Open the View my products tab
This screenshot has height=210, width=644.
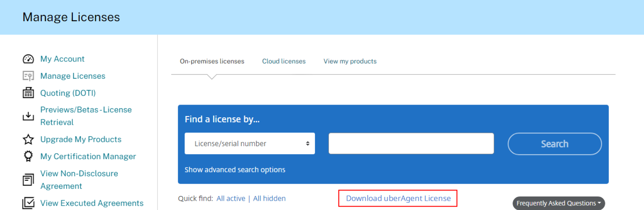click(350, 61)
